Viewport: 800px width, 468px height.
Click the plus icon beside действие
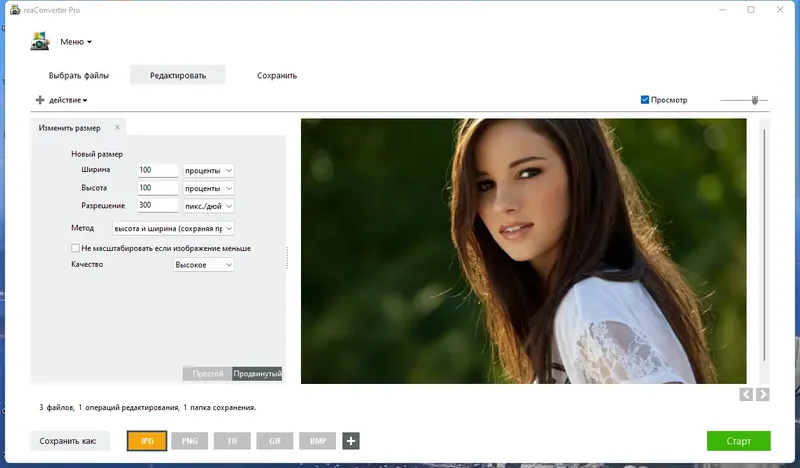click(40, 100)
